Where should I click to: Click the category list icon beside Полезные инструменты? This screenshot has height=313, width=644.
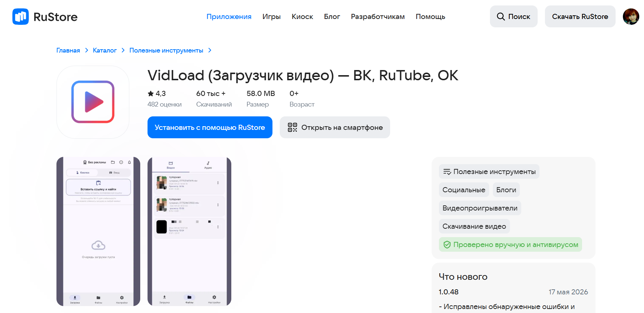point(447,171)
